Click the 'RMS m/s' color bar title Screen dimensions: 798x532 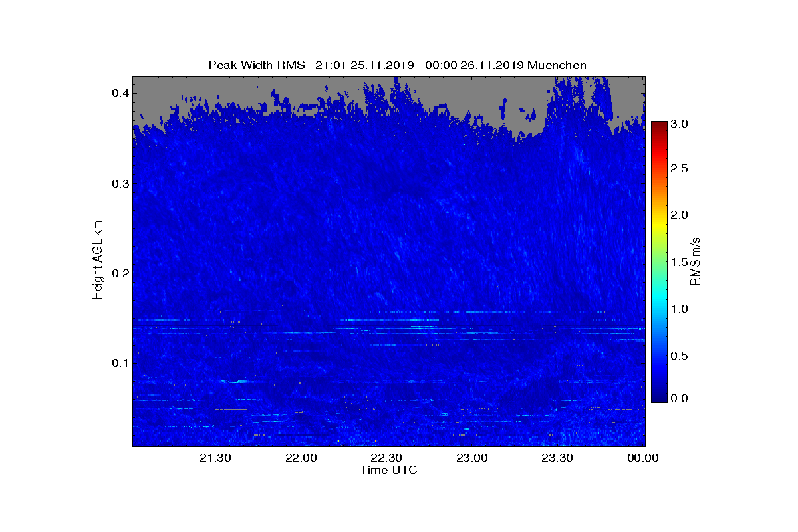[696, 261]
